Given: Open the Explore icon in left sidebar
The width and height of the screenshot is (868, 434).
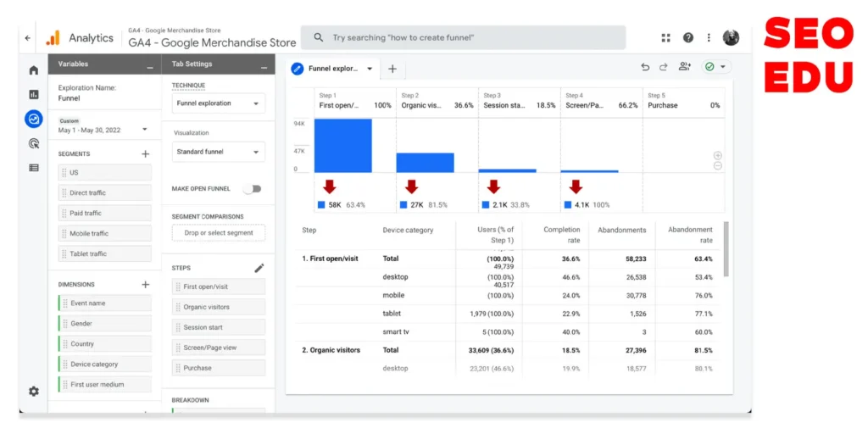Looking at the screenshot, I should tap(34, 119).
